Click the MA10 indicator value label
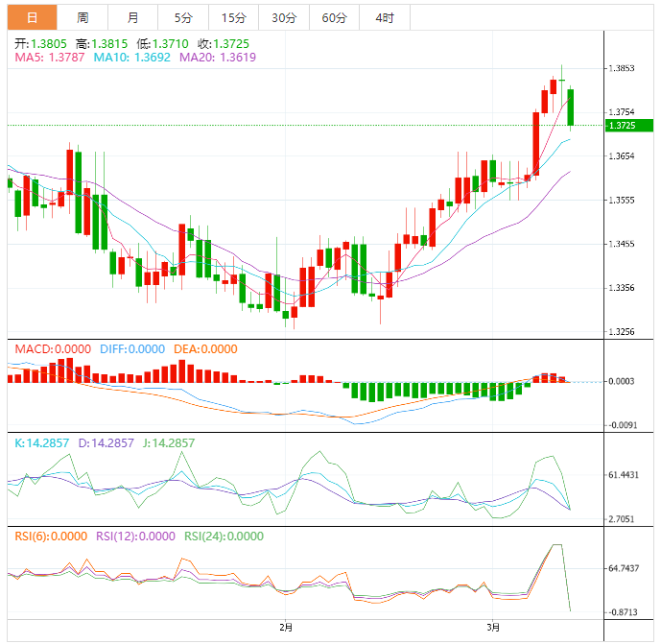This screenshot has width=661, height=644. click(131, 58)
